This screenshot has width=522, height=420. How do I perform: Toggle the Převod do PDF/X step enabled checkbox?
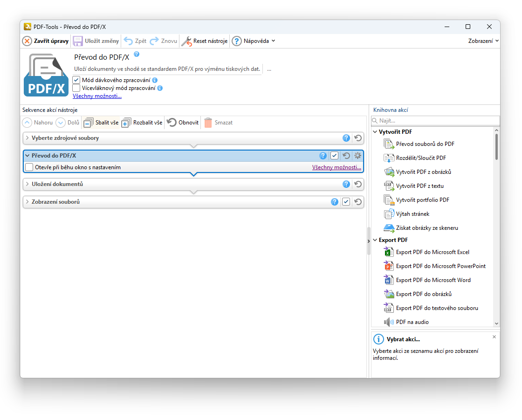[x=335, y=156]
